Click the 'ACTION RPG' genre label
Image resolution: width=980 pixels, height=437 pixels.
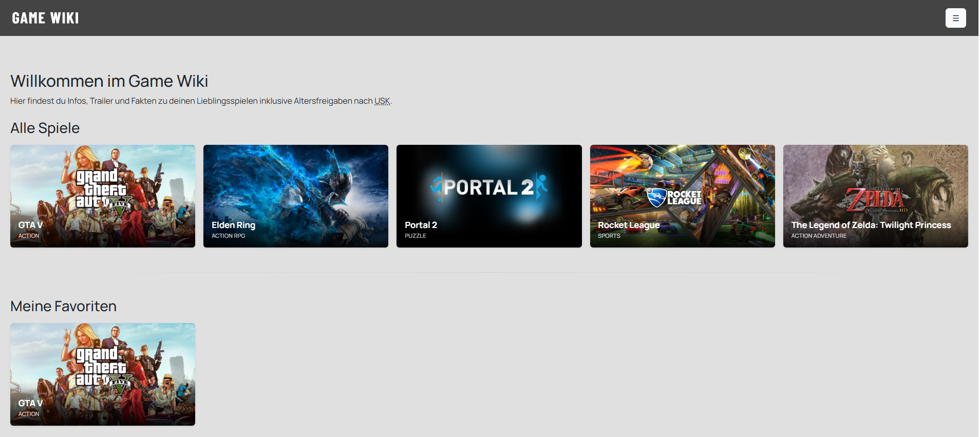point(229,236)
